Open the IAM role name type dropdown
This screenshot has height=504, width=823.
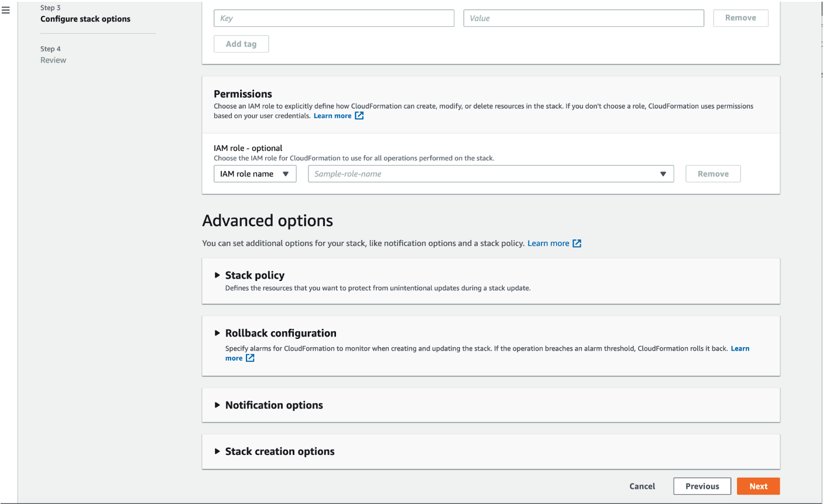[255, 174]
